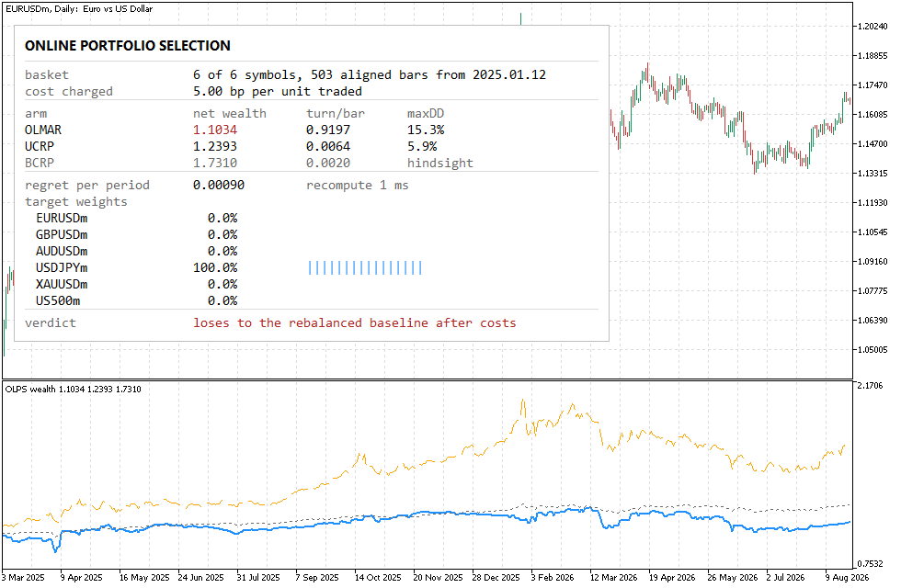Screen dimensions: 901x588
Task: Click the net wealth column header
Action: tap(230, 114)
